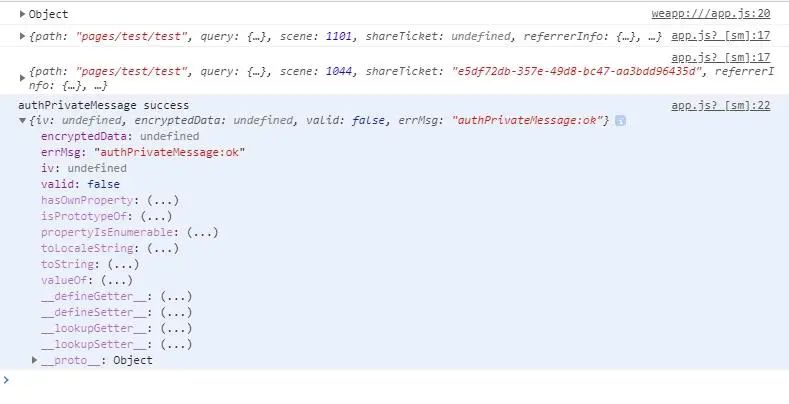
Task: Click the info icon after errMsg summary
Action: [620, 121]
